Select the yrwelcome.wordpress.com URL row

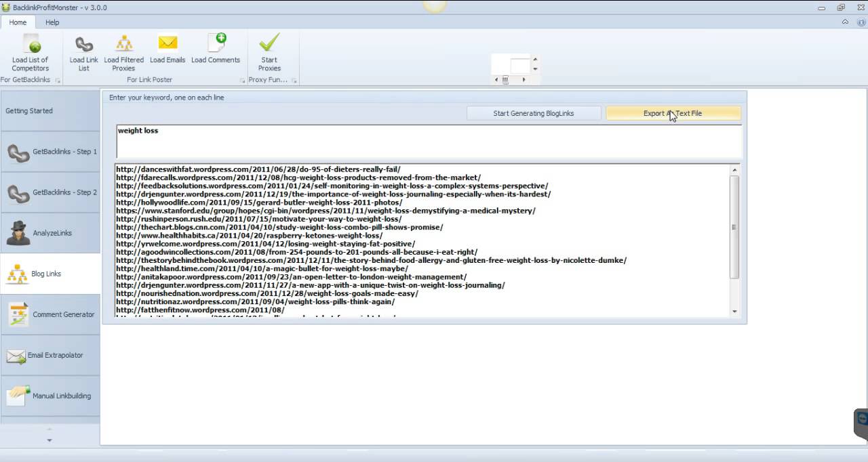coord(265,244)
